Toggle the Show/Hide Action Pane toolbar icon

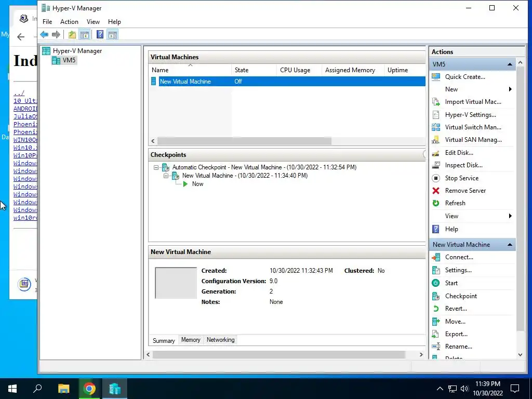tap(113, 35)
